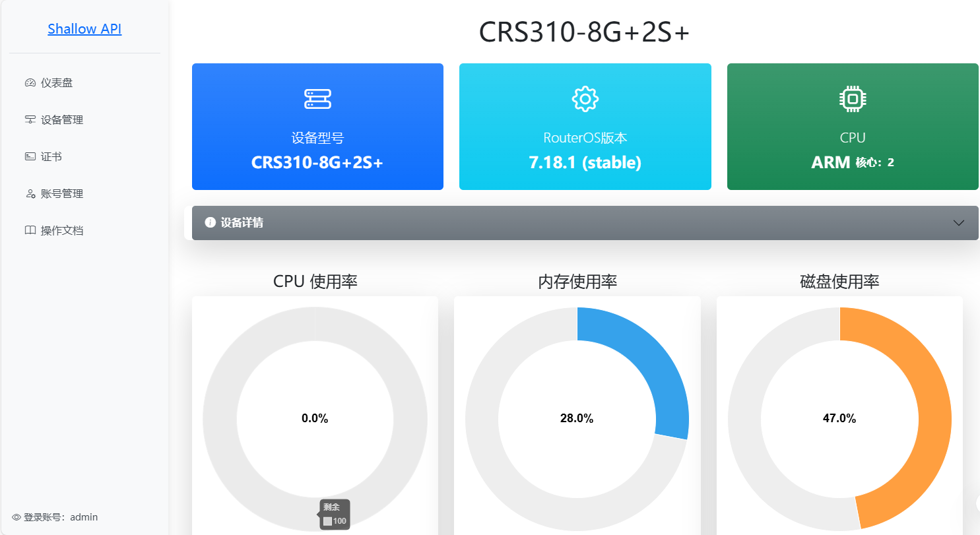Open the Shallow API link
This screenshot has width=980, height=535.
(x=84, y=29)
